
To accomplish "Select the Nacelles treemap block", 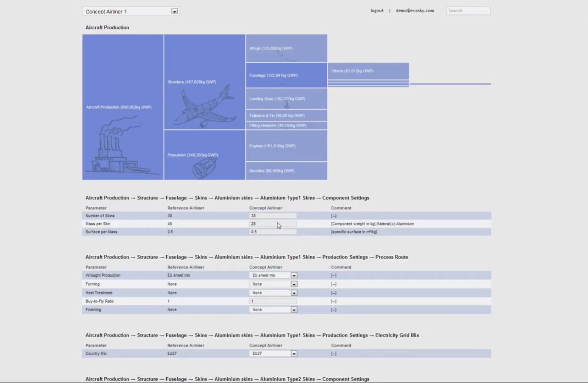I will pos(286,171).
